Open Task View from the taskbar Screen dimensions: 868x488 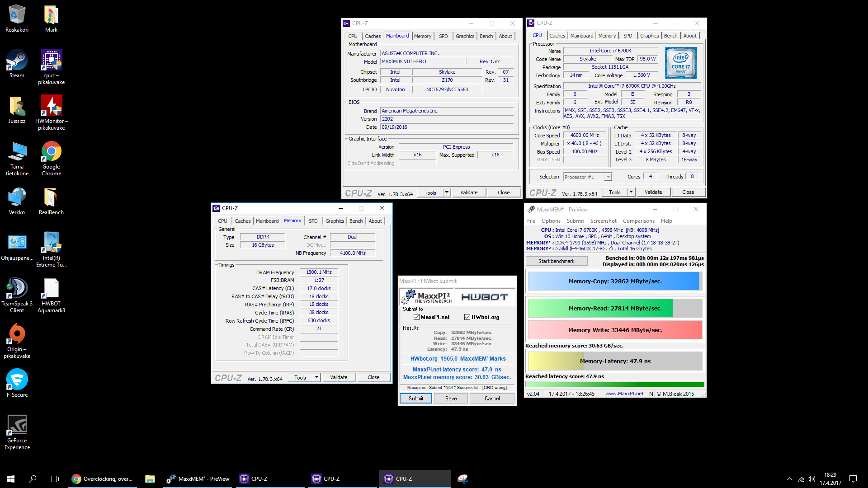54,479
